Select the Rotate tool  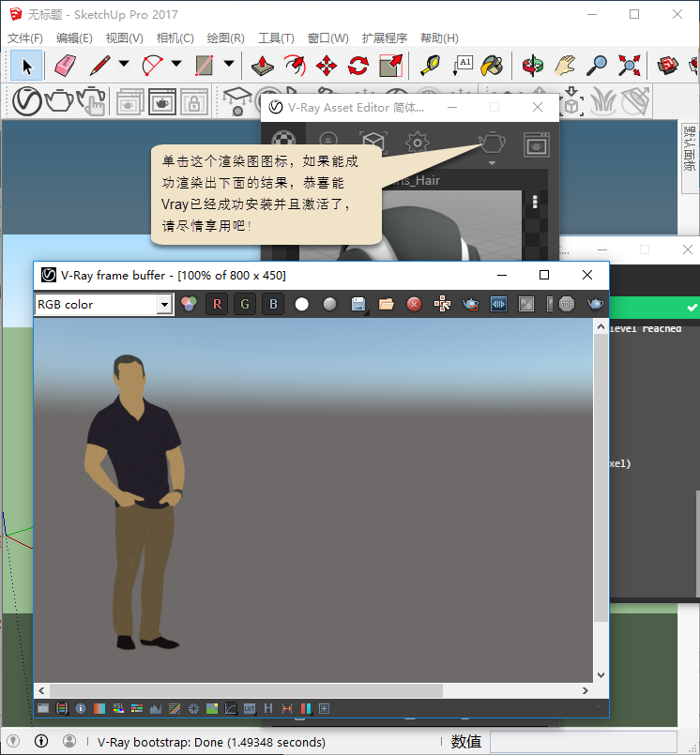tap(358, 66)
